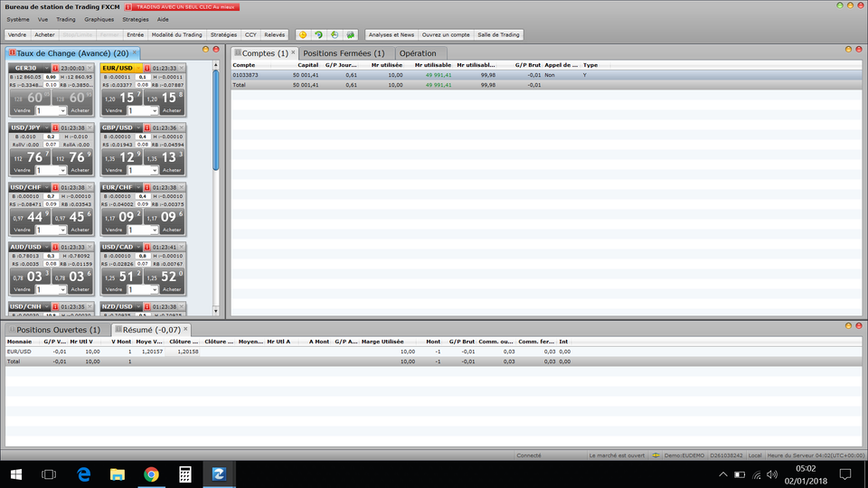
Task: Open Analyses et News
Action: click(392, 34)
